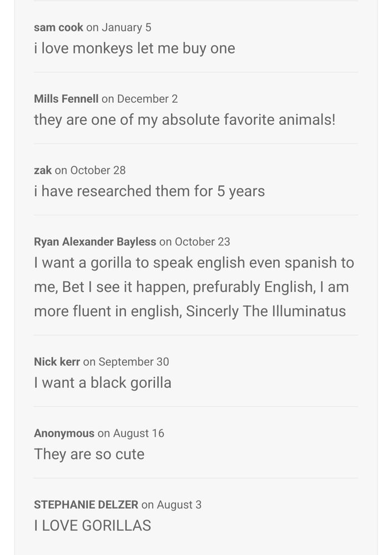Click the commenter name zak
This screenshot has width=392, height=555.
pyautogui.click(x=43, y=170)
